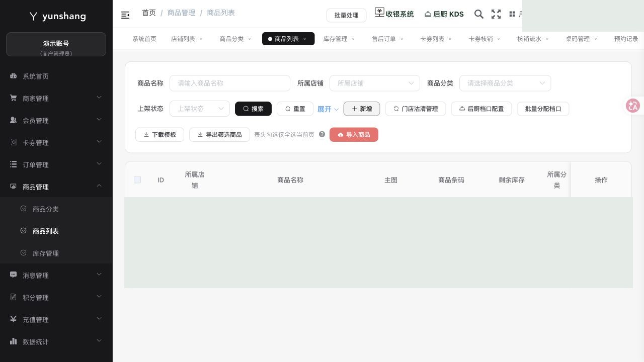Collapse the sidebar menu toggle icon
This screenshot has width=644, height=362.
[125, 15]
